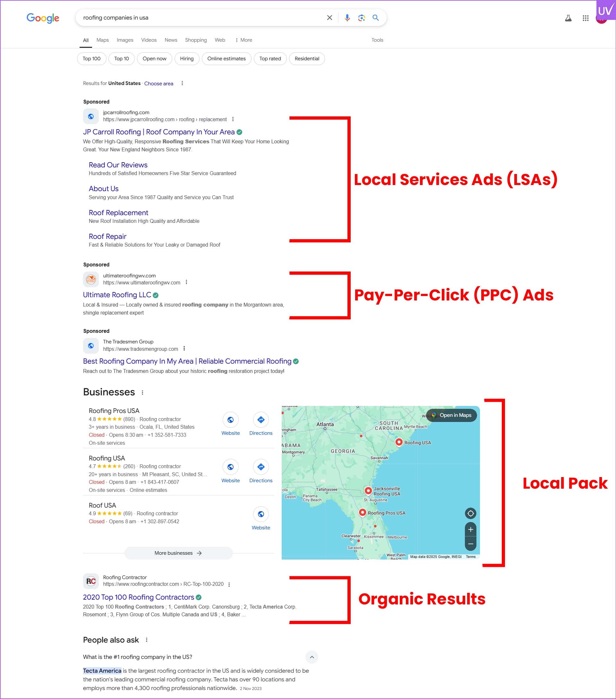
Task: Open the Read Our Reviews sitelink
Action: point(118,165)
